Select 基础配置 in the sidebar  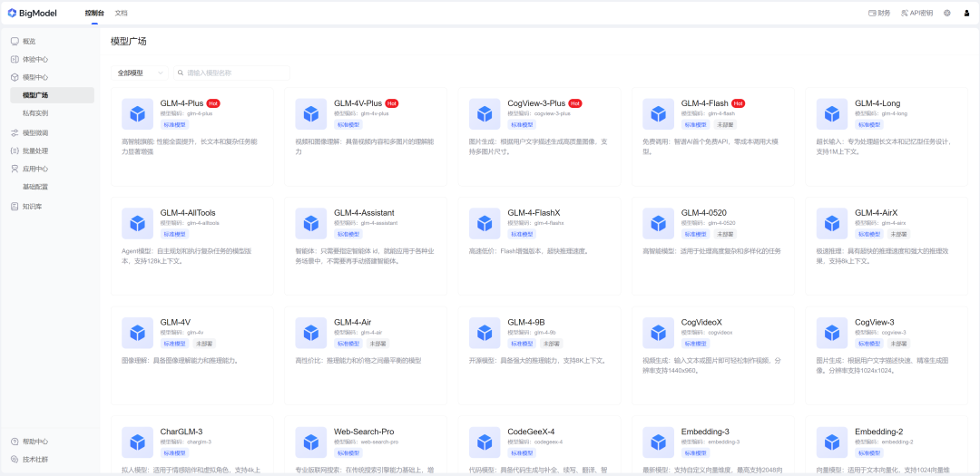35,187
